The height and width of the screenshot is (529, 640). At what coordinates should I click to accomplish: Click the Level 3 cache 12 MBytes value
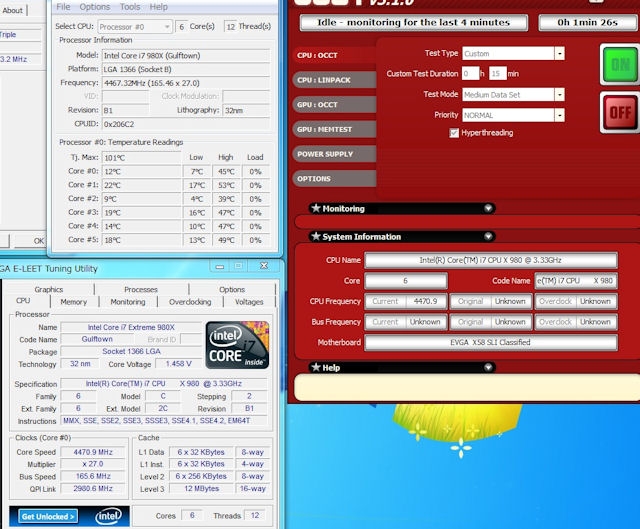click(x=201, y=489)
